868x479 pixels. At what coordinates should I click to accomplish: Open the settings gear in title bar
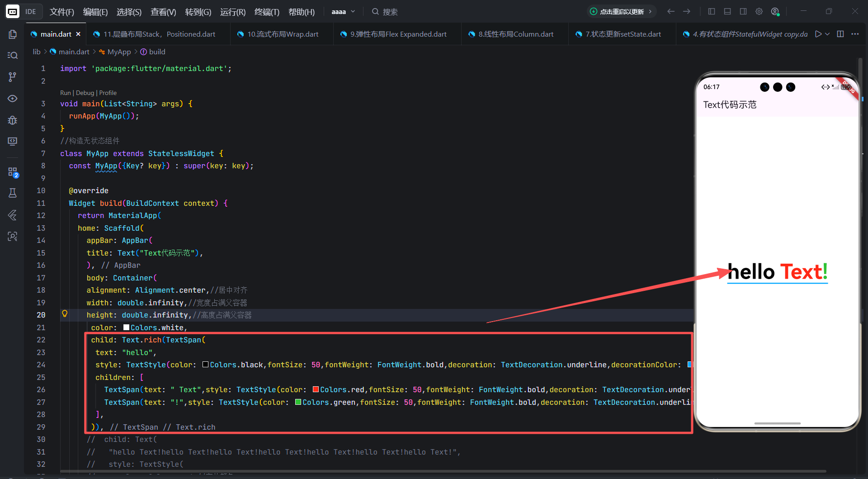point(759,11)
